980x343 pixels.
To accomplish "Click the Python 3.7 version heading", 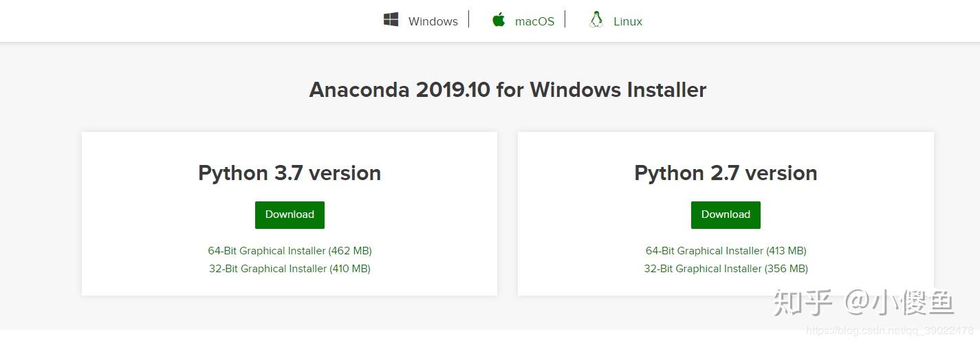I will [290, 173].
